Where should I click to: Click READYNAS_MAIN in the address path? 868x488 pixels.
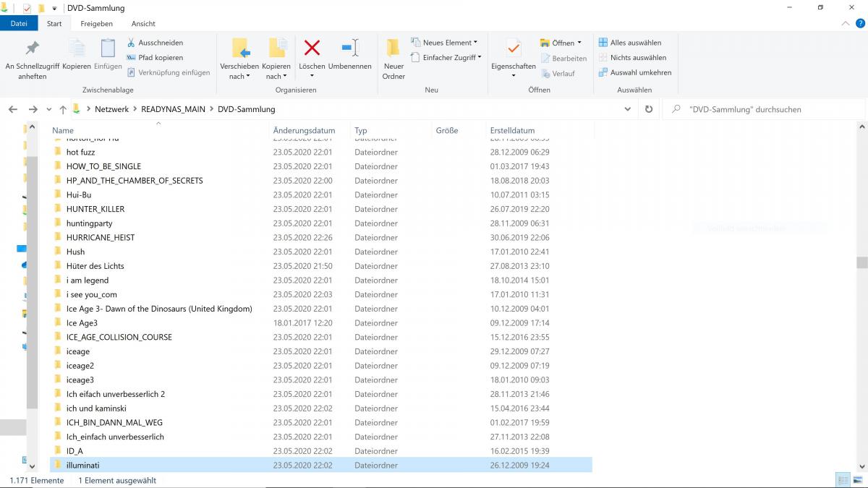(174, 109)
